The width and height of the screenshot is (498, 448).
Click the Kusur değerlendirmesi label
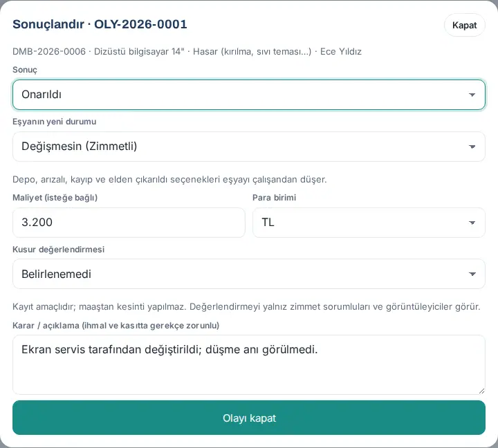point(58,250)
